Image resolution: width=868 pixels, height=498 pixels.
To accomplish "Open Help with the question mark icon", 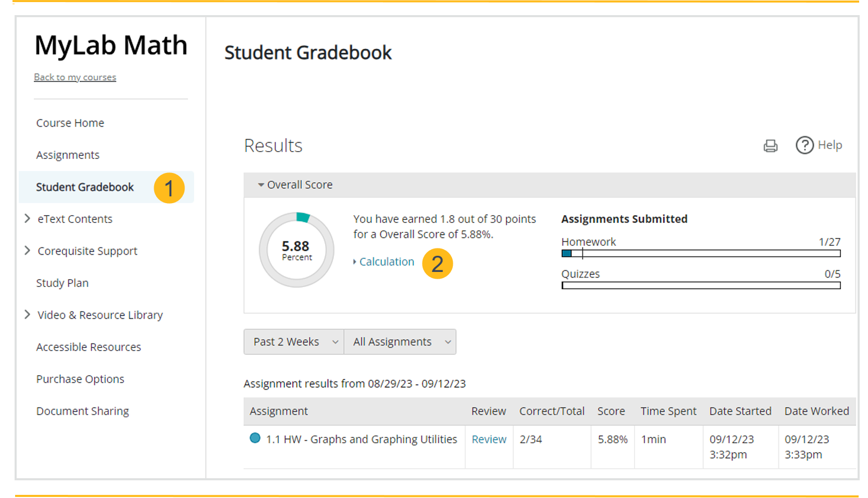I will tap(804, 145).
